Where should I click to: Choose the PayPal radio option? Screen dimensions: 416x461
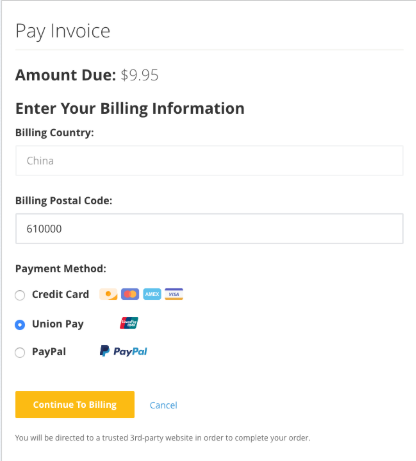click(20, 352)
